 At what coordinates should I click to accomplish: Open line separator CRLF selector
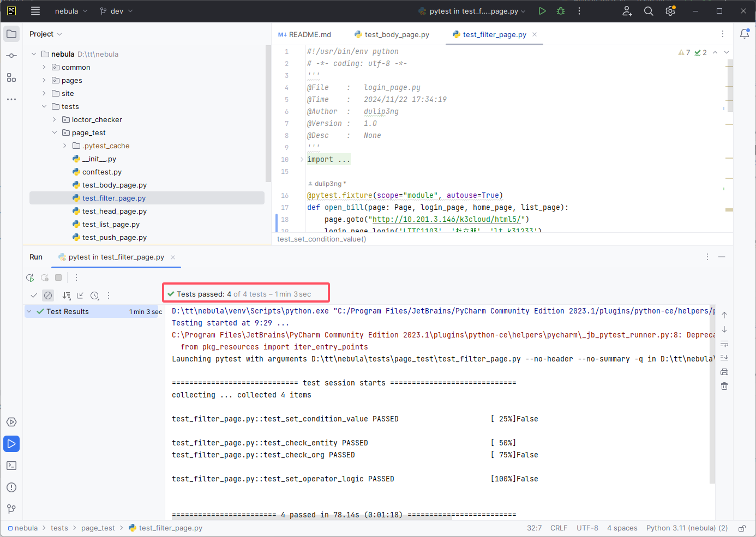559,528
